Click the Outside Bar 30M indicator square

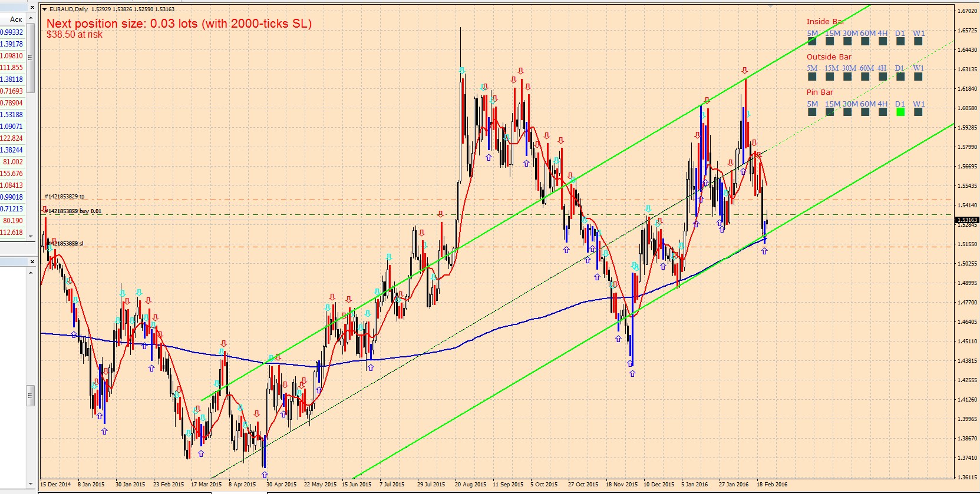(x=847, y=77)
